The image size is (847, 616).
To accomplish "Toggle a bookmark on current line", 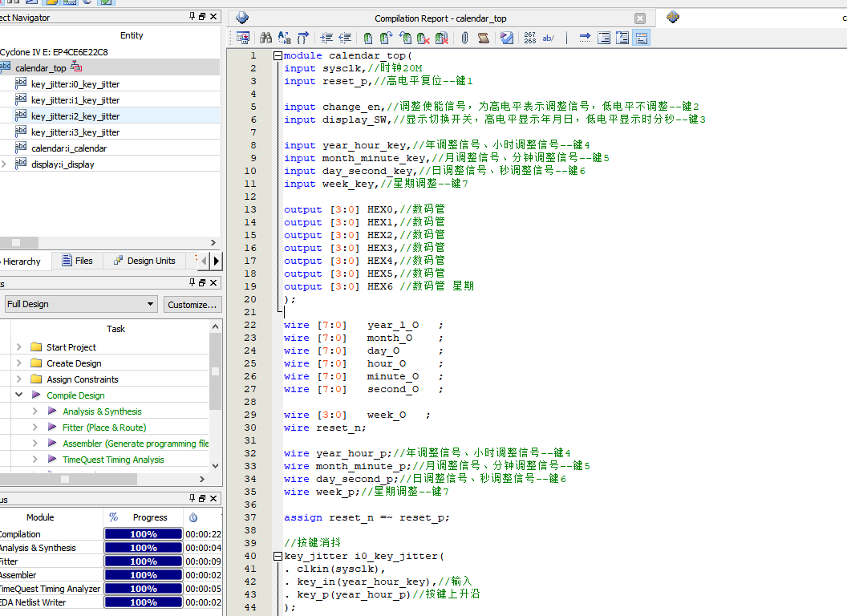I will [x=368, y=38].
